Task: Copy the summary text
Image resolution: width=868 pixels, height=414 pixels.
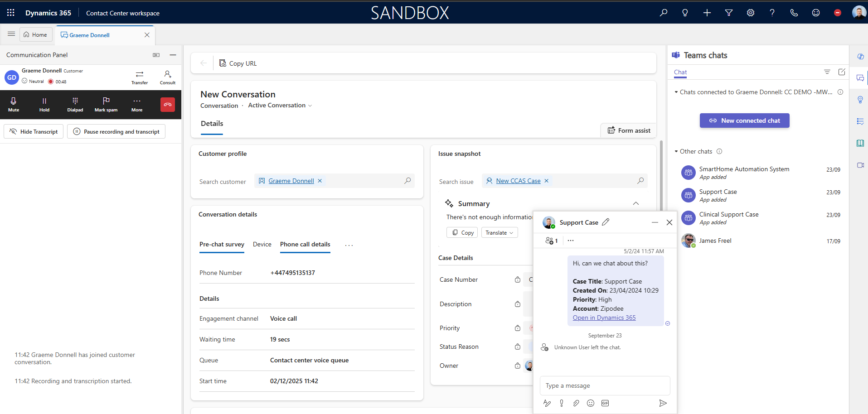Action: [x=462, y=232]
